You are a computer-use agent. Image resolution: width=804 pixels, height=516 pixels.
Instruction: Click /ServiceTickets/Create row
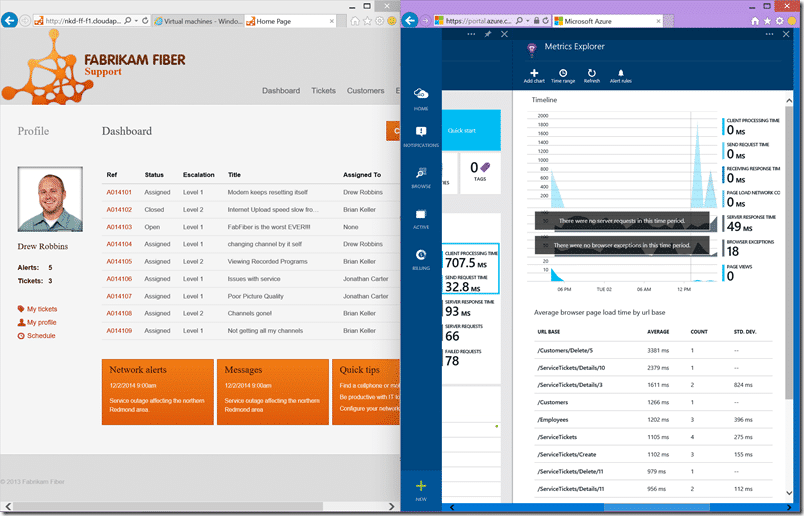[x=653, y=454]
